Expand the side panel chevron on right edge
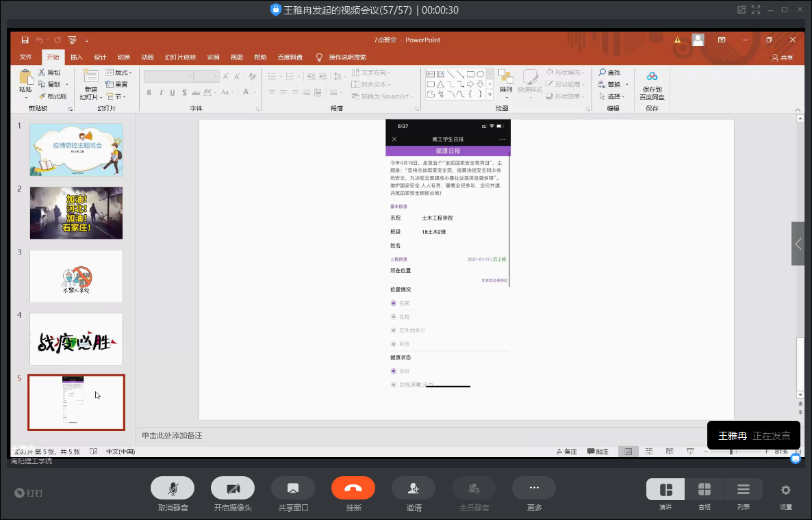This screenshot has height=520, width=812. coord(798,244)
